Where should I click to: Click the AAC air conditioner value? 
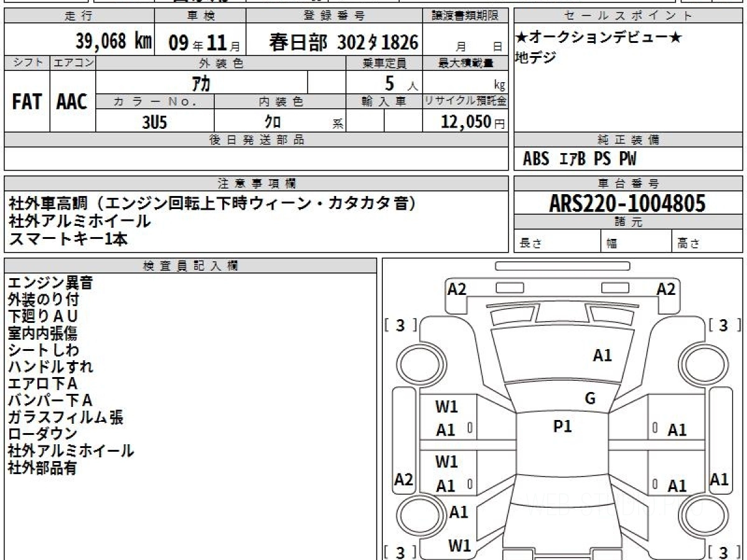72,101
